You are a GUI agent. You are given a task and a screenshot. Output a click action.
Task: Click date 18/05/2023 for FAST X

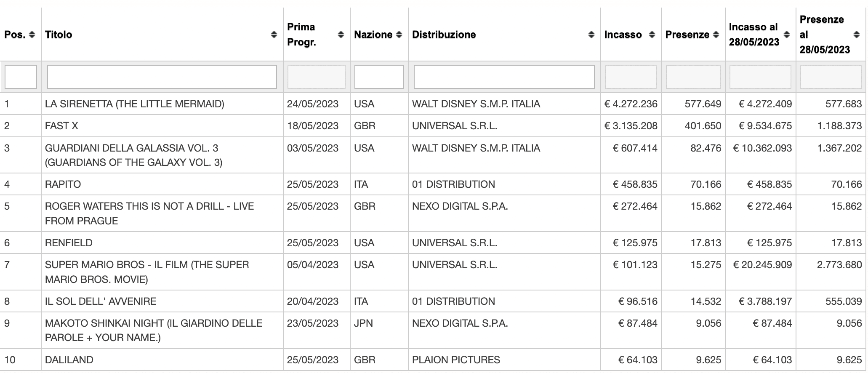coord(313,126)
